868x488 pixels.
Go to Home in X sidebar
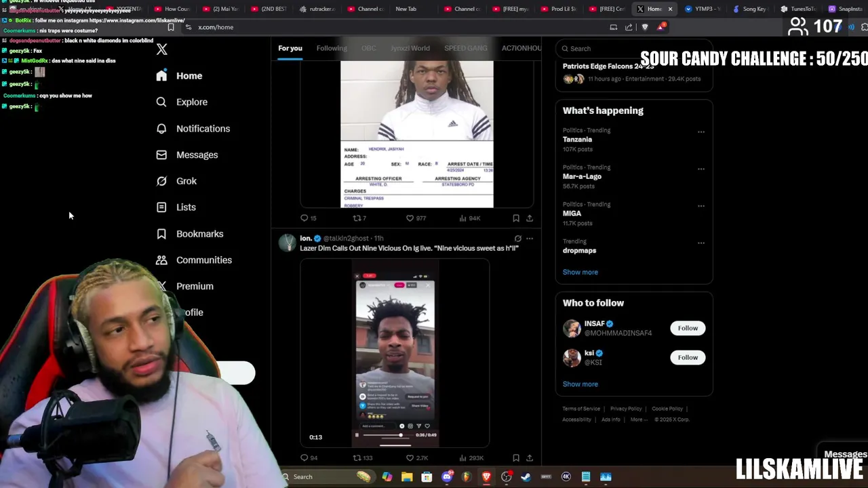(179, 76)
